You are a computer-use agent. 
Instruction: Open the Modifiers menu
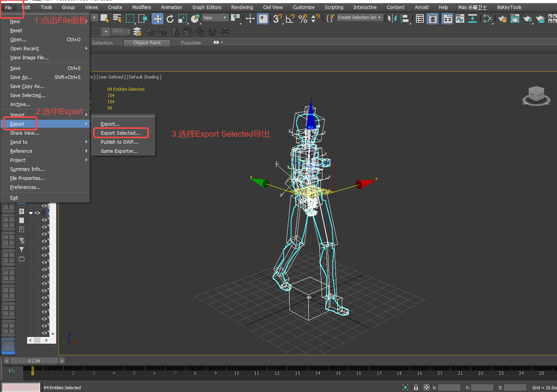141,7
